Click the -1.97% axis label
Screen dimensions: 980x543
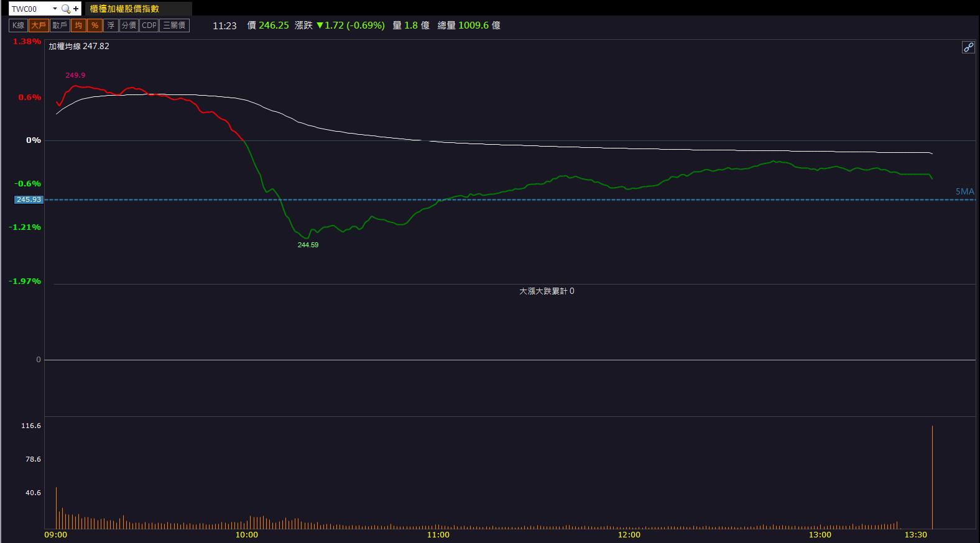point(25,281)
